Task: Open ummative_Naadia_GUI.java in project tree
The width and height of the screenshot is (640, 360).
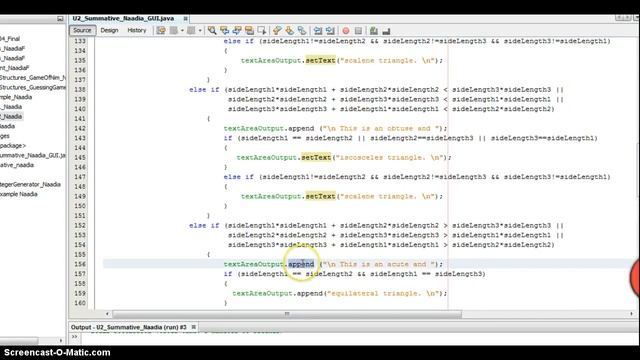Action: pyautogui.click(x=33, y=155)
